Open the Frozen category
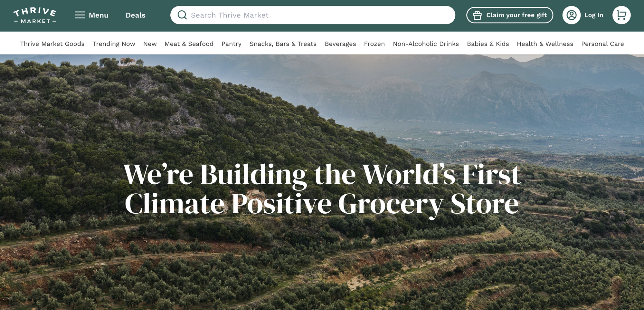The height and width of the screenshot is (310, 644). coord(374,44)
